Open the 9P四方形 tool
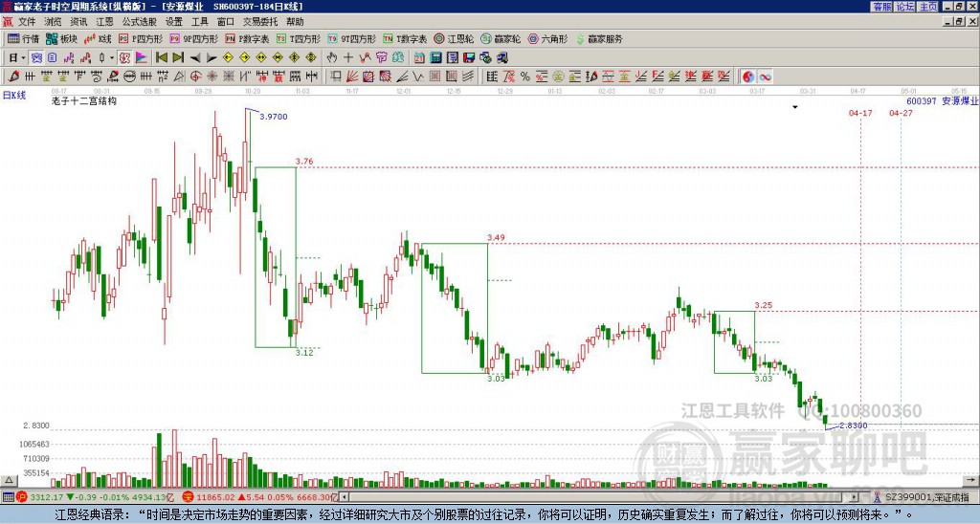This screenshot has width=980, height=524. click(193, 38)
